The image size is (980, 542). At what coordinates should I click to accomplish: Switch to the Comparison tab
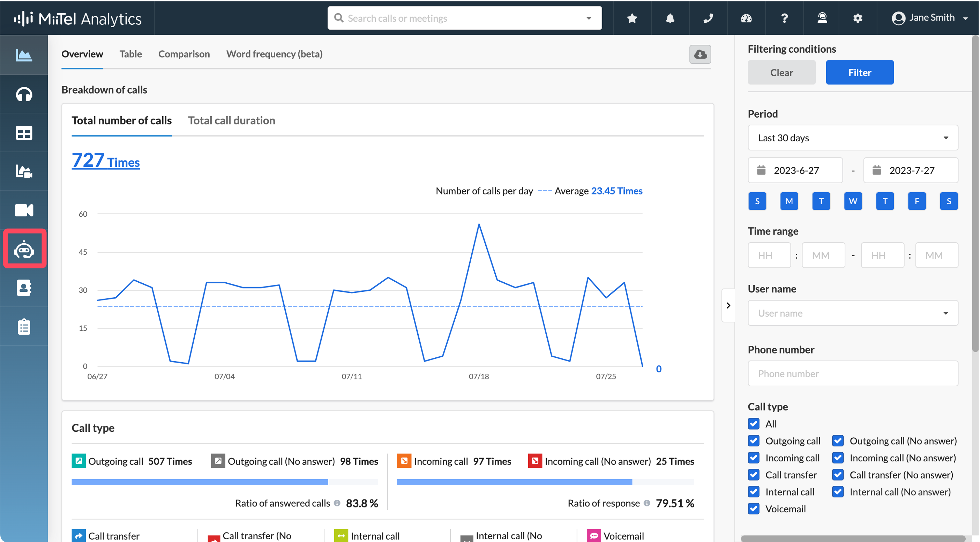[184, 54]
